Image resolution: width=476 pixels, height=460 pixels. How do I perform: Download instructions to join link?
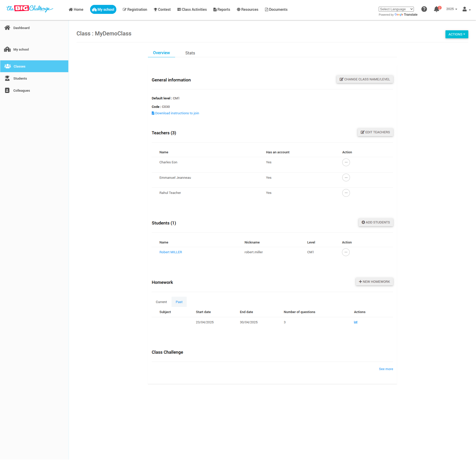pos(177,113)
